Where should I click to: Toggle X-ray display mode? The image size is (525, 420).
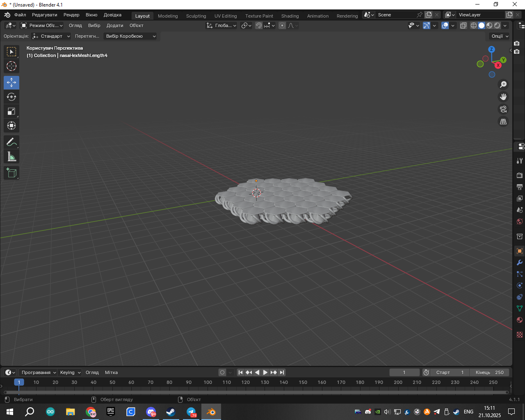coord(463,25)
